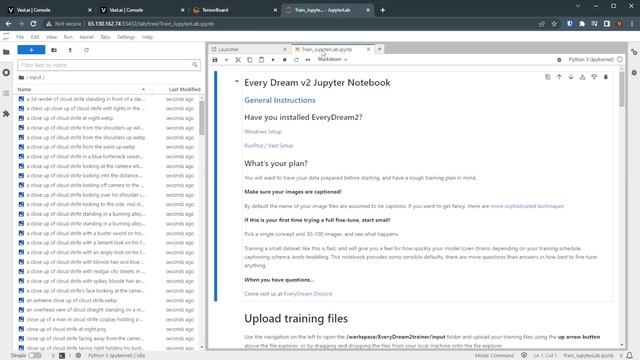640x360 pixels.
Task: Click Ln 1, Col 1 in status bar
Action: [545, 356]
